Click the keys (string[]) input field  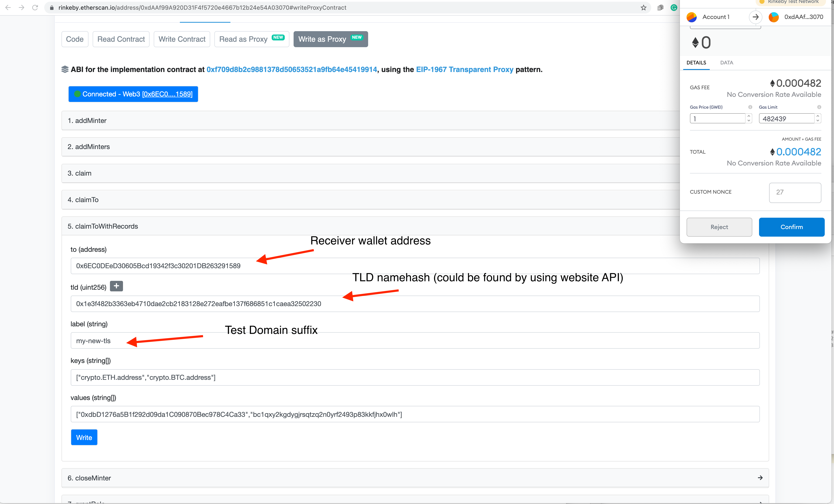click(x=415, y=377)
